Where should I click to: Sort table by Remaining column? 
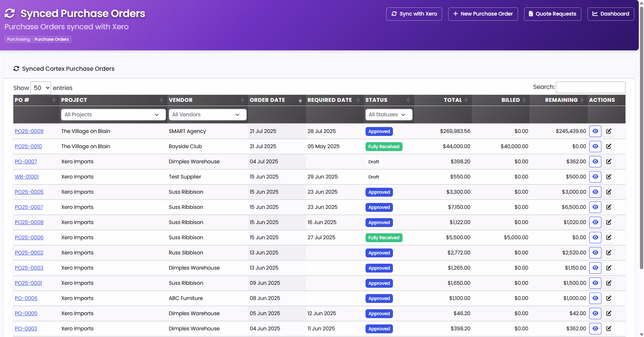click(558, 100)
